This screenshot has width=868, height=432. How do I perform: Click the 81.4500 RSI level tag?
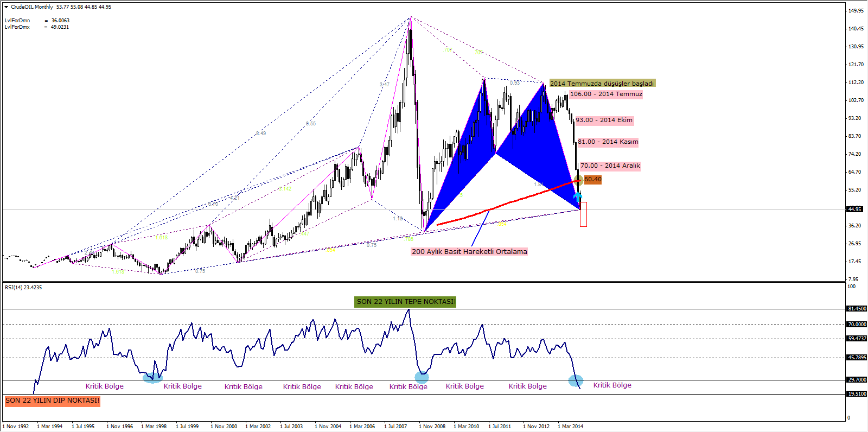857,309
